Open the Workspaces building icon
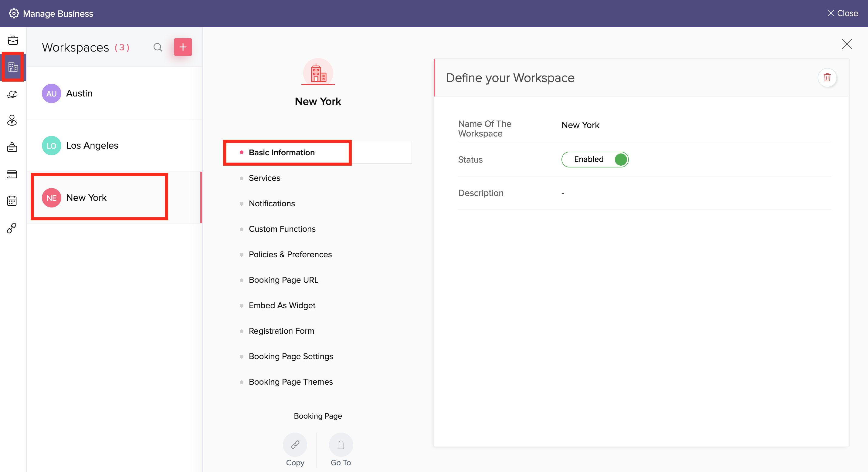Screen dimensions: 868x472 point(13,67)
